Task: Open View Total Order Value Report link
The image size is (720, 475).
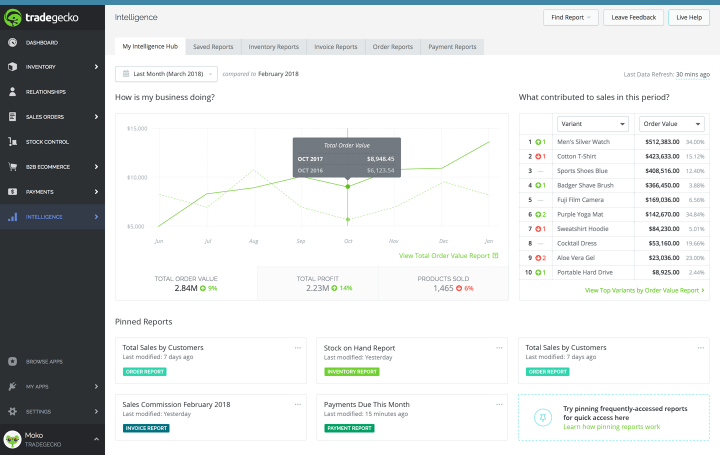Action: (448, 256)
